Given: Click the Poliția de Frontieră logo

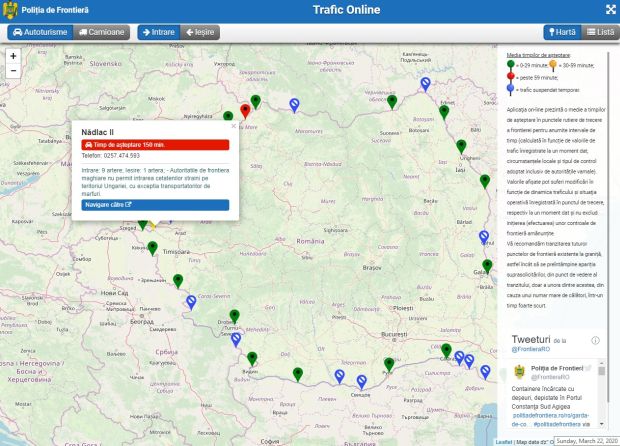Looking at the screenshot, I should [12, 10].
